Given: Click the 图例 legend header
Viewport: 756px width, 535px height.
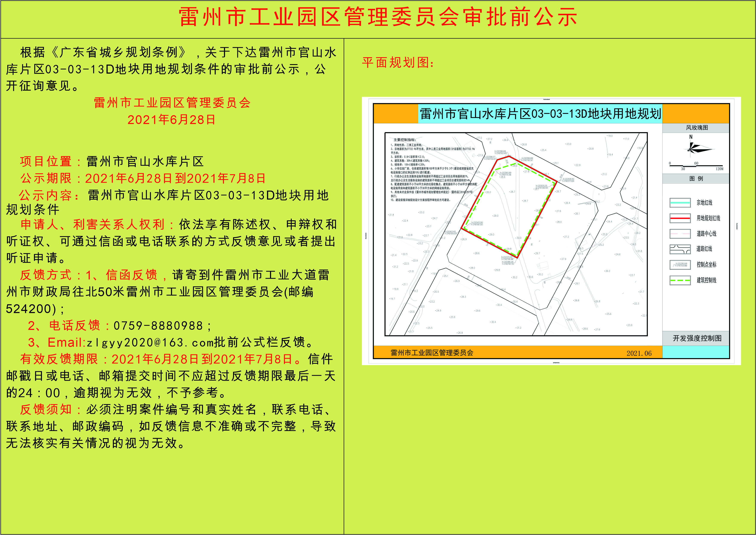Looking at the screenshot, I should [696, 178].
